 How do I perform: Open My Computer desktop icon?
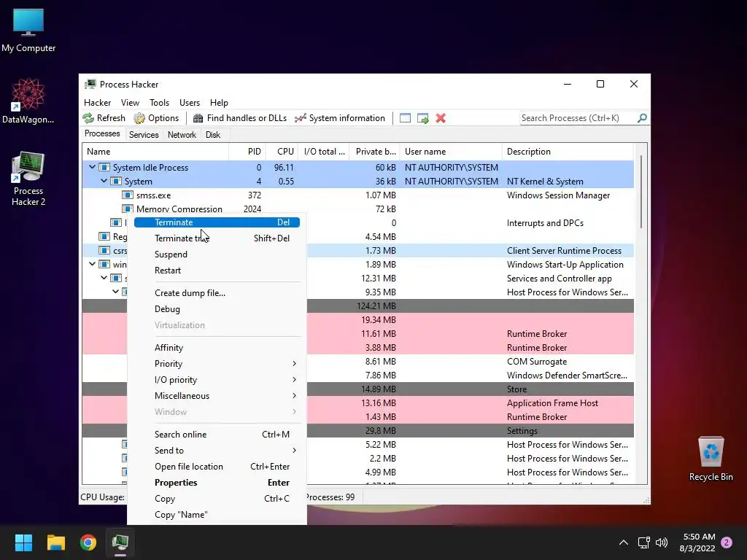pos(28,31)
